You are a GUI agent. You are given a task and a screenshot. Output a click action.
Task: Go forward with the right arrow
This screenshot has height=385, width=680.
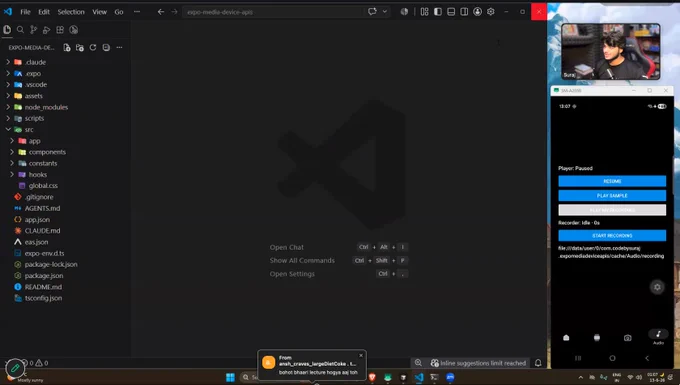click(x=174, y=12)
